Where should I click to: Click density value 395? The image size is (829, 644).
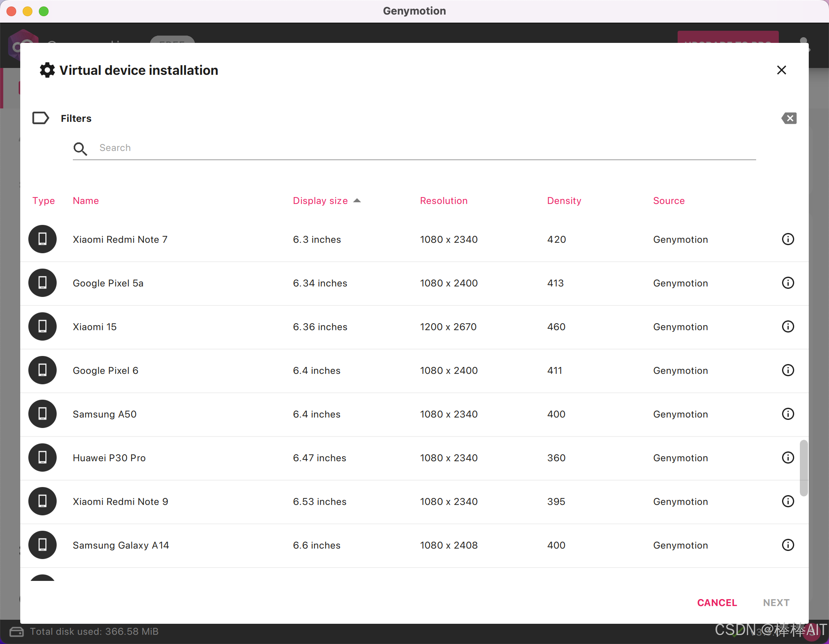556,502
